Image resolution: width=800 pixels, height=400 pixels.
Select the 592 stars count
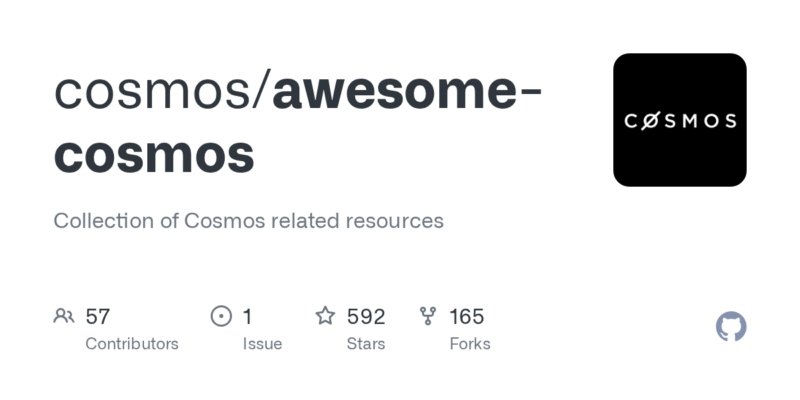coord(366,316)
